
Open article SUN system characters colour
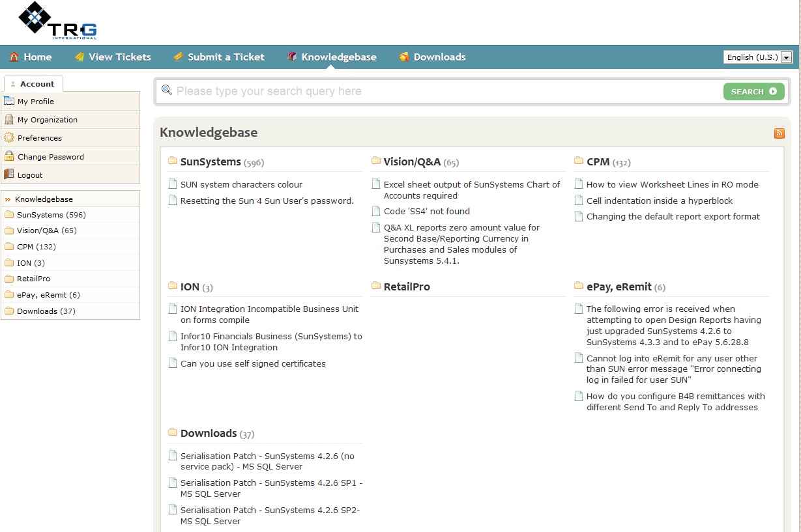pyautogui.click(x=241, y=184)
